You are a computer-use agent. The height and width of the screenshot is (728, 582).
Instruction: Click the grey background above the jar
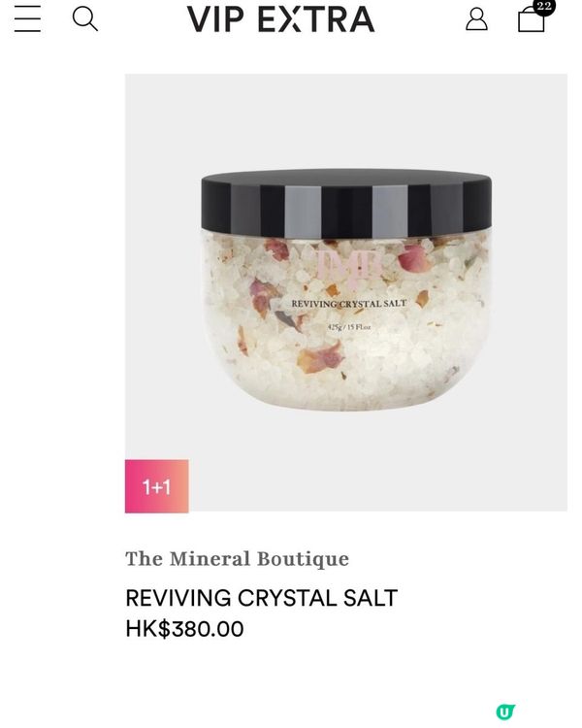(345, 120)
